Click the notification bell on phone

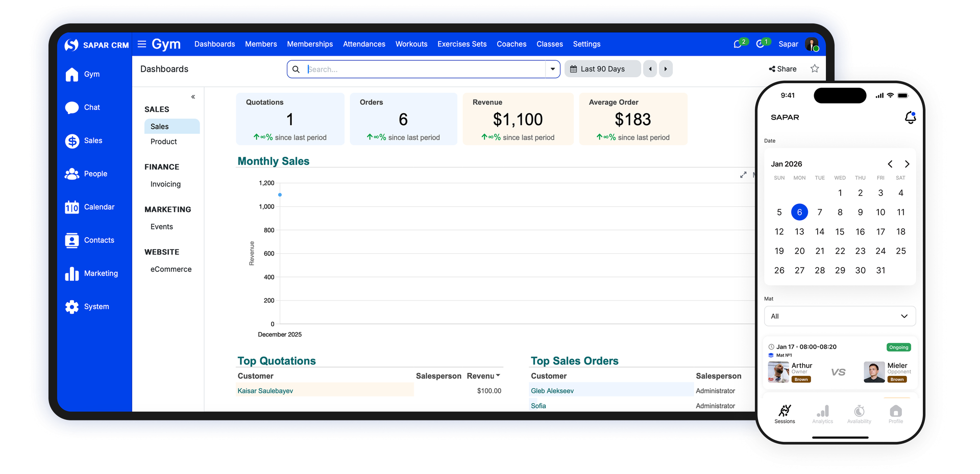pyautogui.click(x=910, y=118)
